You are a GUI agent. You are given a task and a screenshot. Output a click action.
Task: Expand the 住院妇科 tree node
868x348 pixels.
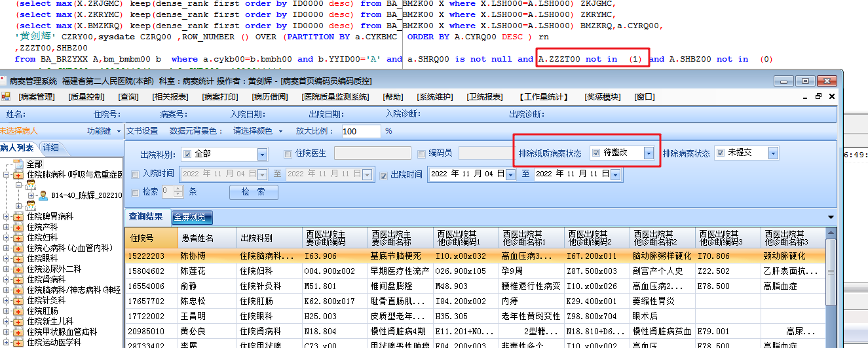point(7,237)
